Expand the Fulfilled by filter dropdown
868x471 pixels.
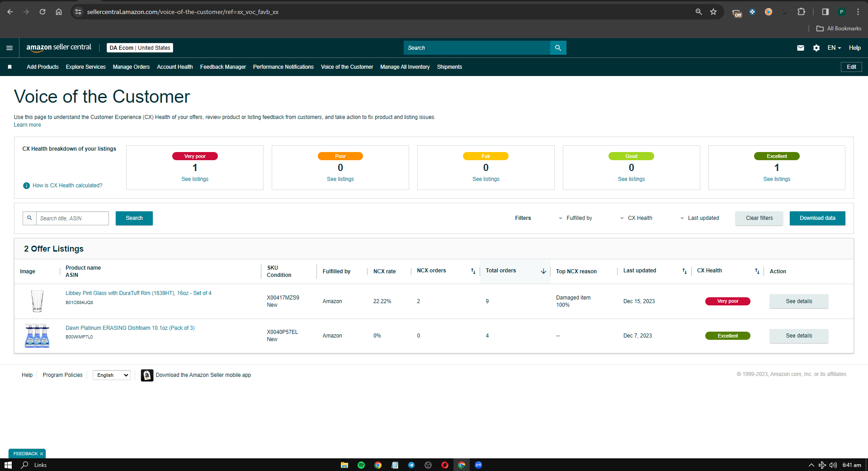click(575, 218)
